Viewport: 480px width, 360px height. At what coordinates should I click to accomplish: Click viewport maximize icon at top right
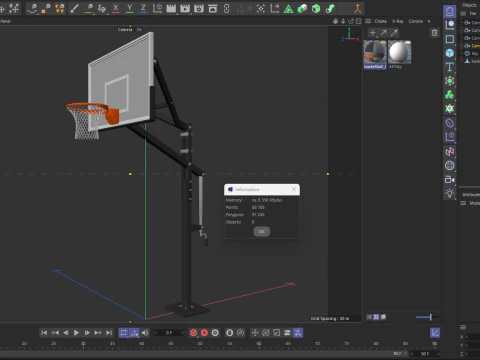click(x=359, y=21)
